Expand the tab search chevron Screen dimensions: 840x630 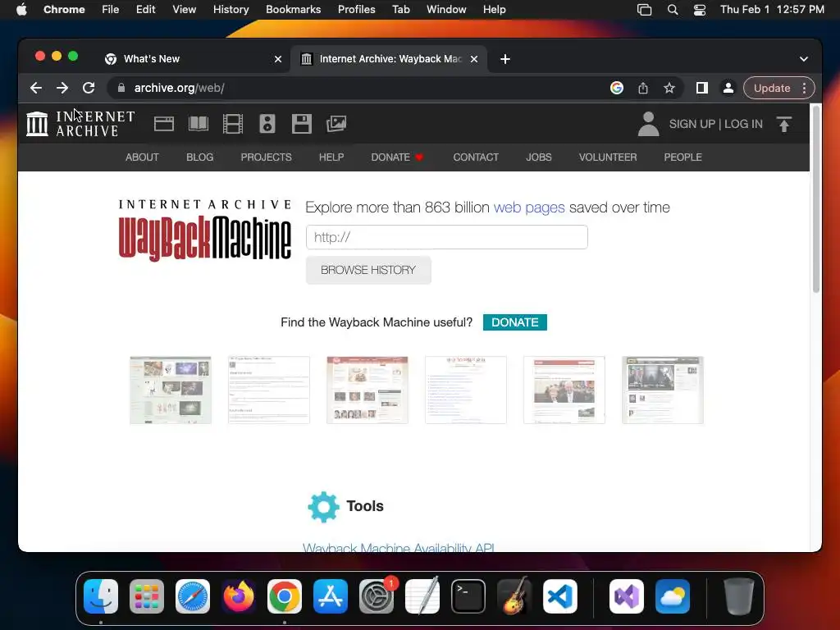point(804,59)
